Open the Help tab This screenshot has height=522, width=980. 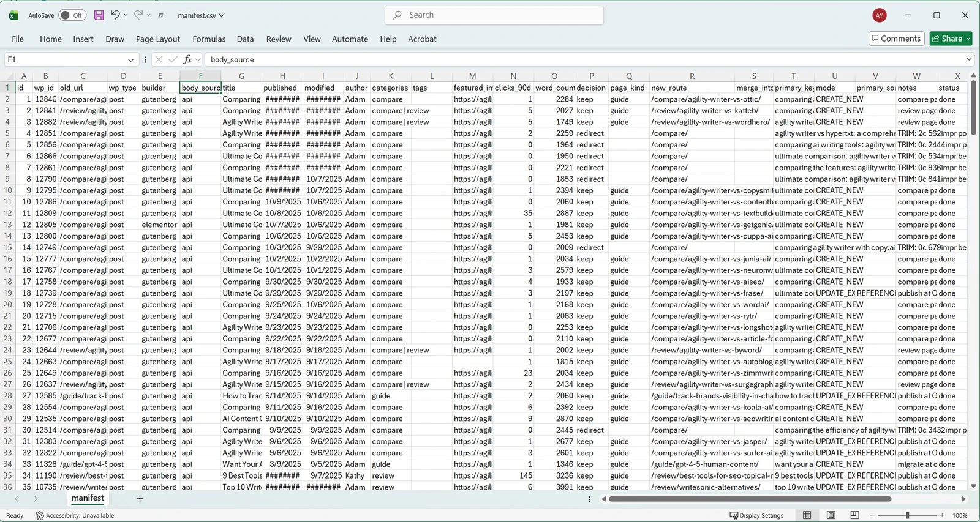tap(388, 39)
